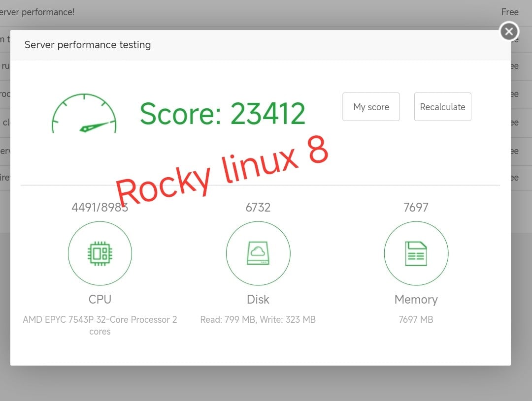Click the Recalculate button
The height and width of the screenshot is (401, 532).
coord(442,107)
